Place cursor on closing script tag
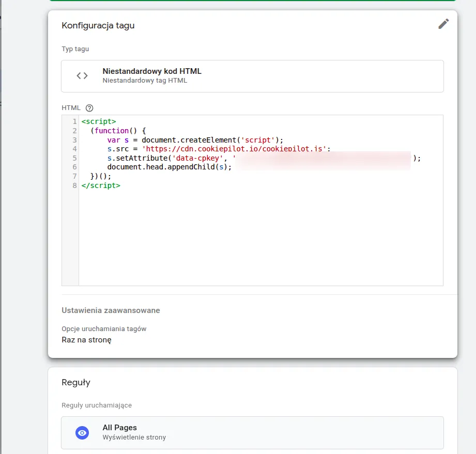Screen dimensions: 476x454 tap(101, 185)
